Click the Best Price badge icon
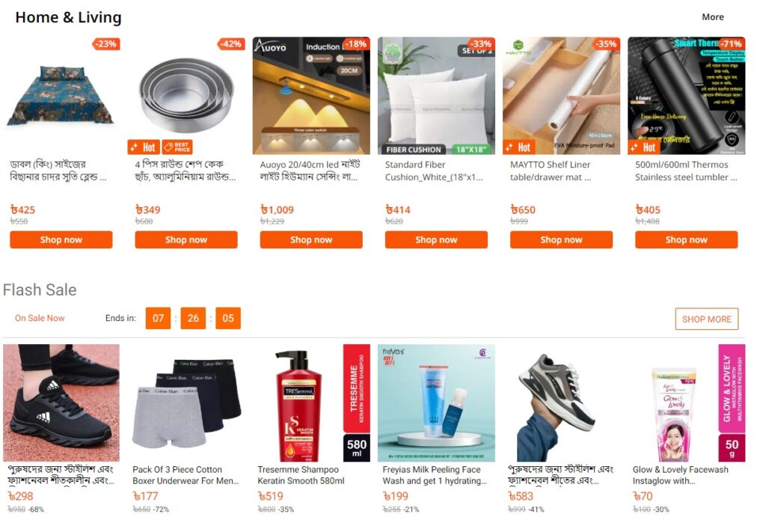Screen dimensions: 766x532 (177, 147)
